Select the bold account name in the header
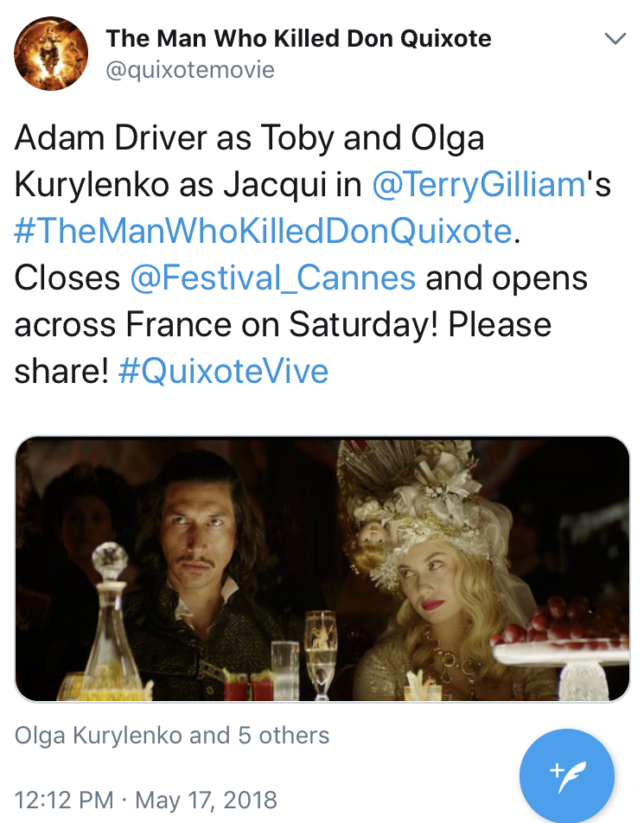 pyautogui.click(x=298, y=38)
